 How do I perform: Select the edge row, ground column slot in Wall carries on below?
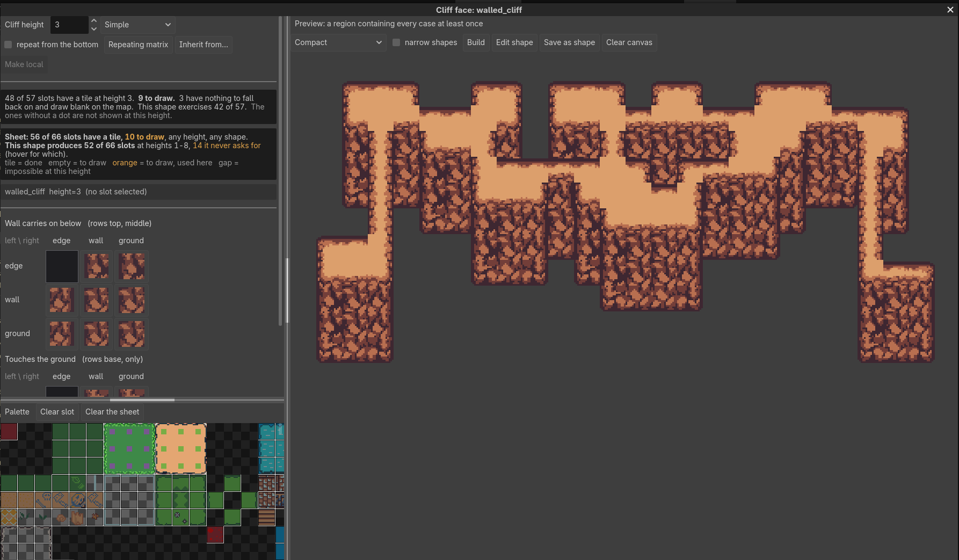point(132,266)
